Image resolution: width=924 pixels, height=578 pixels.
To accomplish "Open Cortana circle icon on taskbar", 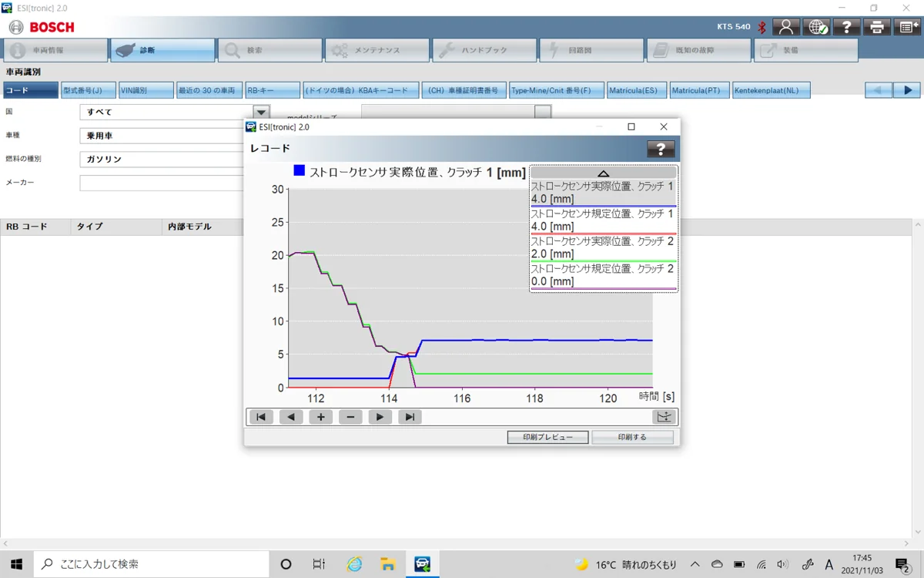I will point(286,564).
